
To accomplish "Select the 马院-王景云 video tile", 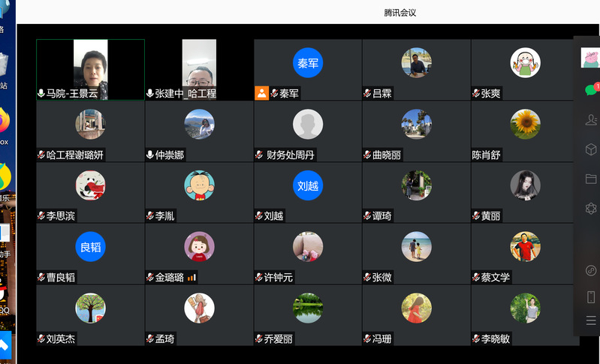I will click(x=90, y=69).
